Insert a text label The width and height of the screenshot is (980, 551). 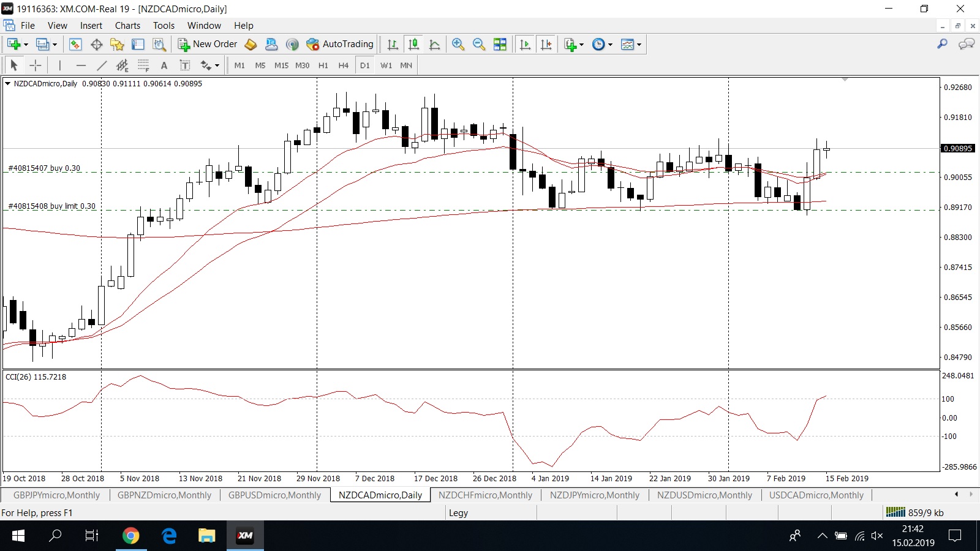[185, 65]
